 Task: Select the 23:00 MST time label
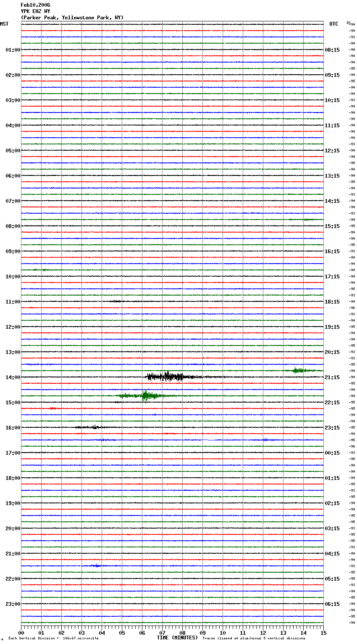13,604
